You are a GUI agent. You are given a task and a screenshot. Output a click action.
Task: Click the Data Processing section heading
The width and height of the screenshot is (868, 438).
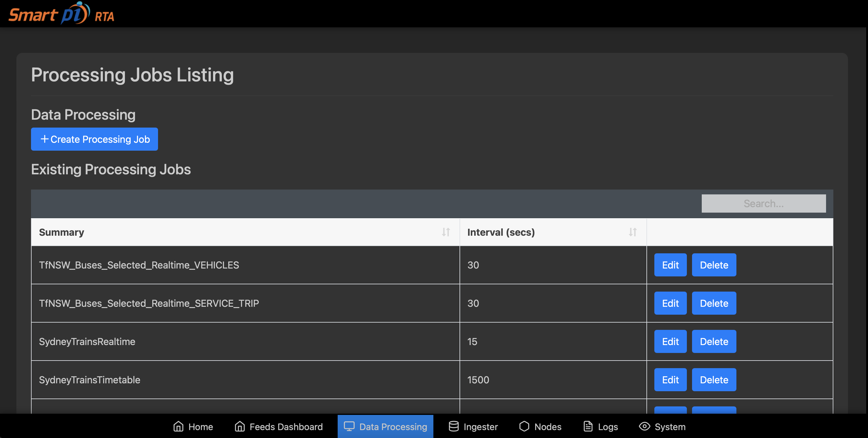pyautogui.click(x=83, y=115)
